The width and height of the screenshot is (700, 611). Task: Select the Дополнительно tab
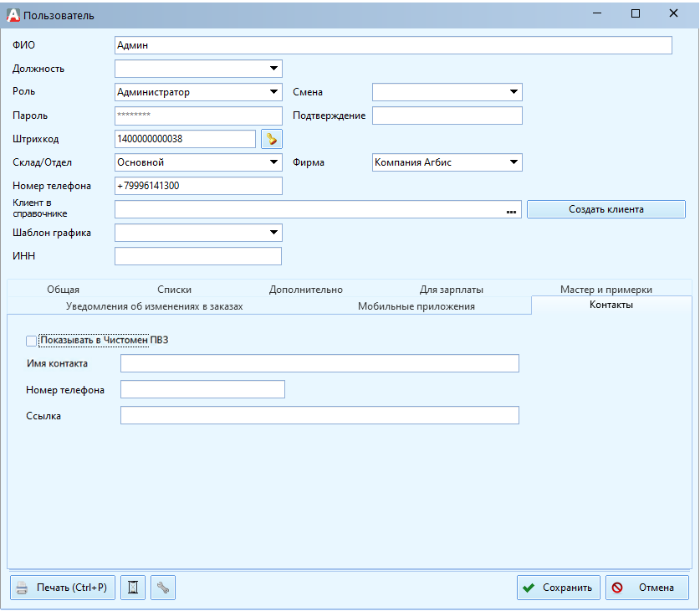(x=306, y=290)
